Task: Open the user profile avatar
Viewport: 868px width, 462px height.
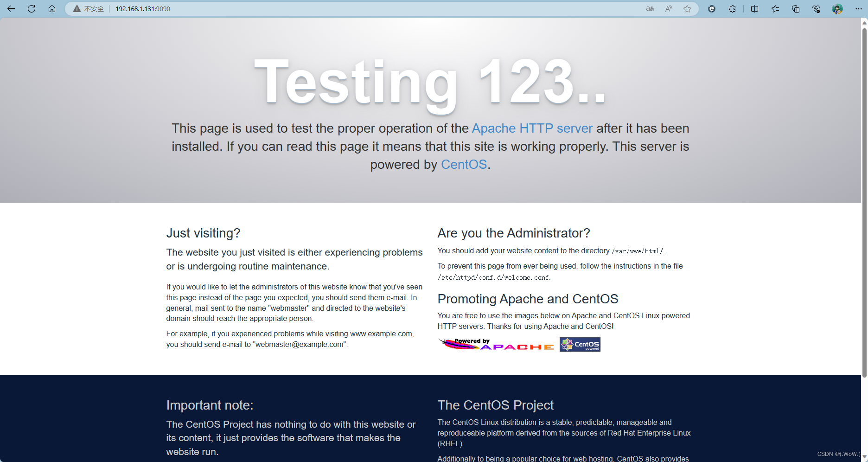Action: point(837,9)
